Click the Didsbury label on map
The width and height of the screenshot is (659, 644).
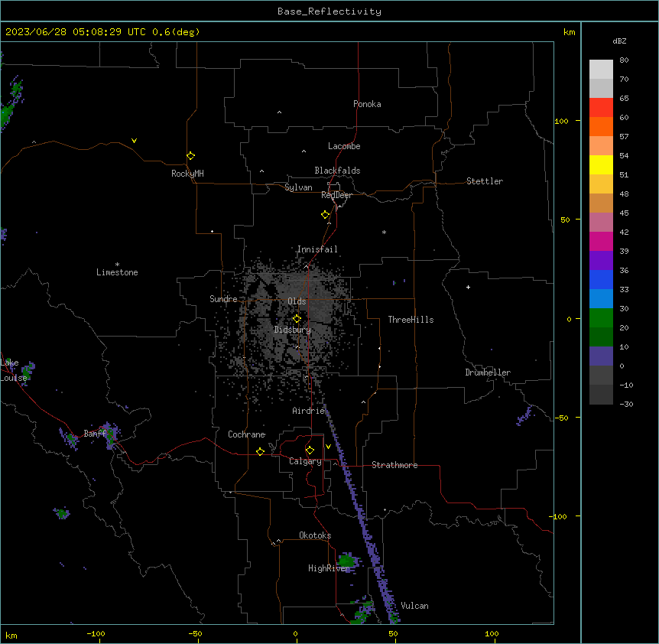[293, 330]
